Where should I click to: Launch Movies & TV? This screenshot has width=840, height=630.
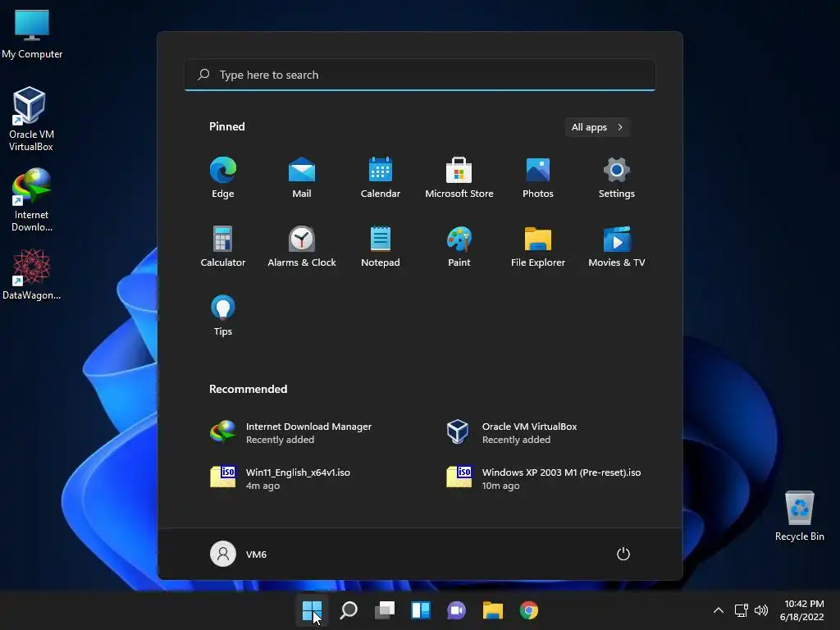(617, 246)
